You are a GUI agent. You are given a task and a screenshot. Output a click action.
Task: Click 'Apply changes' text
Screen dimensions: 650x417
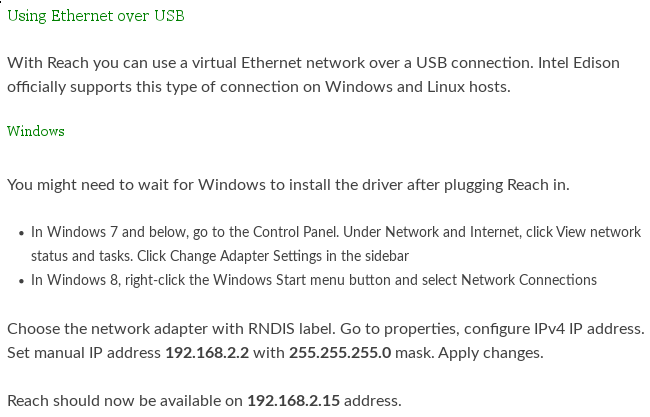tap(490, 353)
